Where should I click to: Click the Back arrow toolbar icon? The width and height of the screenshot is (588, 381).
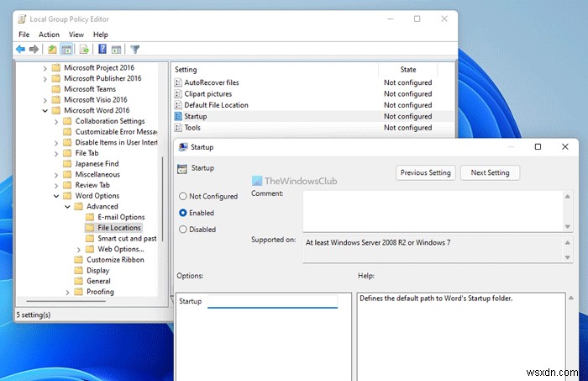point(20,50)
